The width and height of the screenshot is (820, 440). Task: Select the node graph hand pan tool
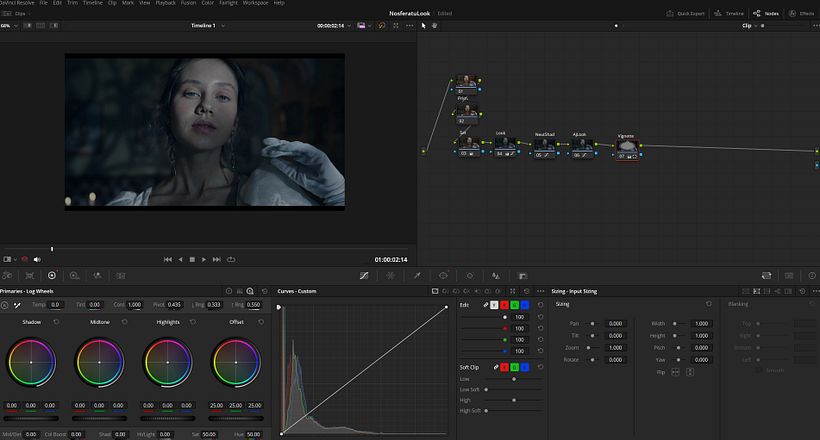coord(434,25)
